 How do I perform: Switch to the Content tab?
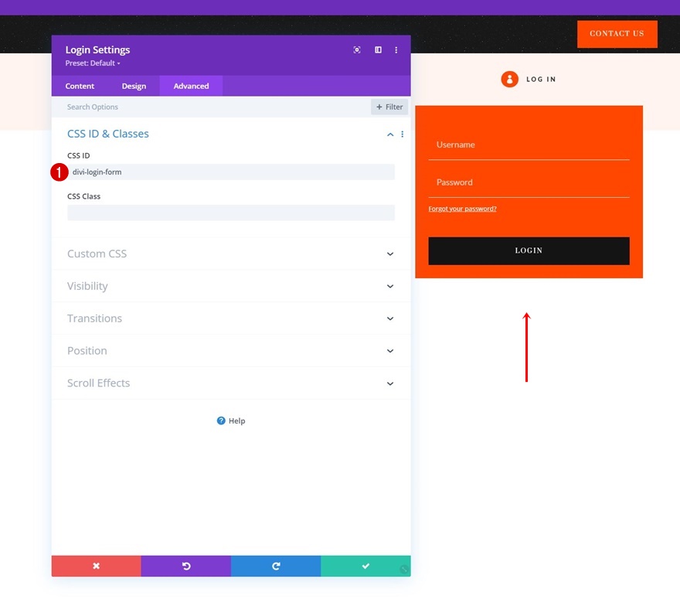pos(80,86)
